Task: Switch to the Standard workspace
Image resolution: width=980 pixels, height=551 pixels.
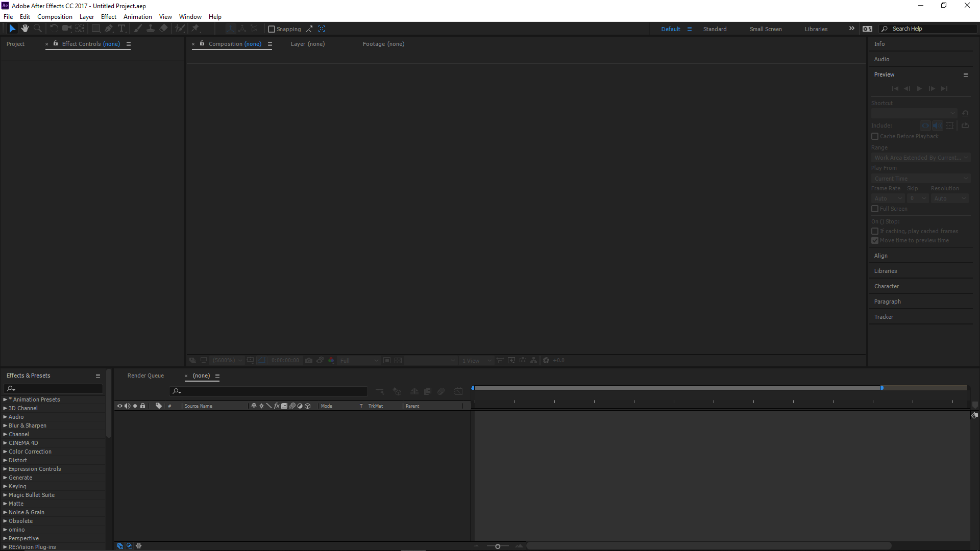Action: click(715, 29)
